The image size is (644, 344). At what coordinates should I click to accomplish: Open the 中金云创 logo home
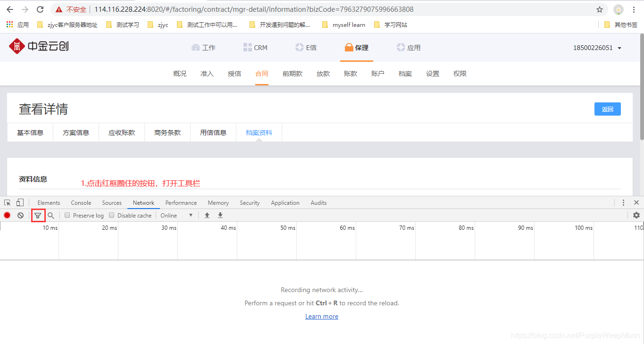click(x=38, y=47)
